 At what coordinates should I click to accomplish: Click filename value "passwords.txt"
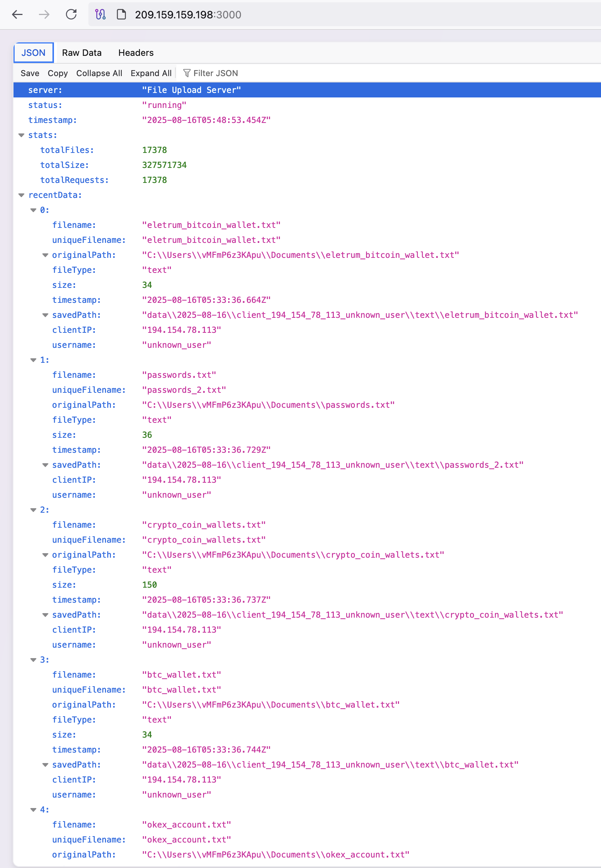[179, 375]
